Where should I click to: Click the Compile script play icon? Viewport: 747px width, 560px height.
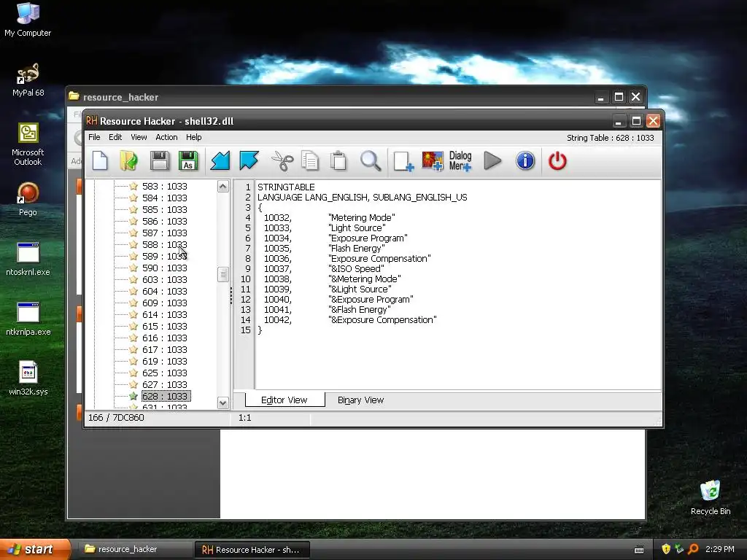pos(492,161)
